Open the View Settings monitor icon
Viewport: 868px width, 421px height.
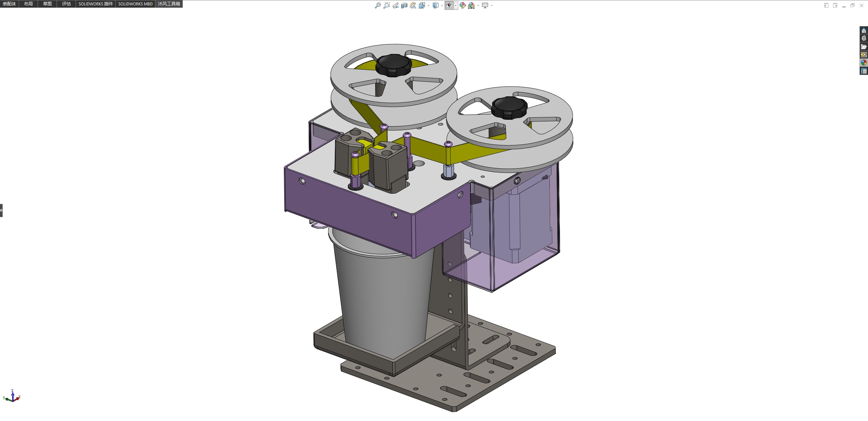[485, 5]
